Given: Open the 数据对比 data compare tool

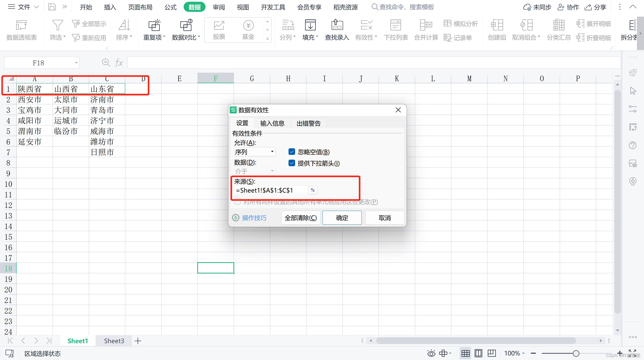Looking at the screenshot, I should (x=186, y=25).
